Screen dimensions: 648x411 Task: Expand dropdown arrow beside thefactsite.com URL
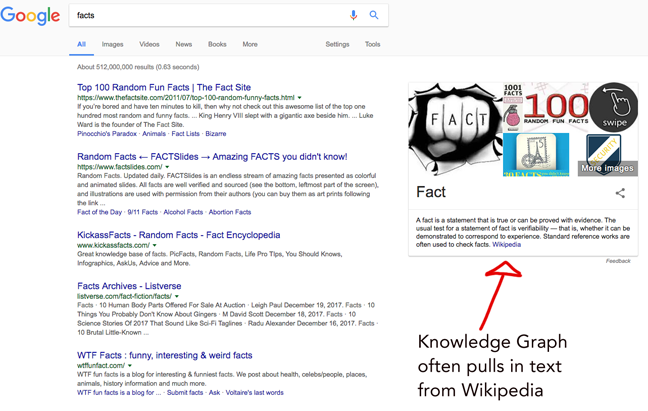pos(300,98)
